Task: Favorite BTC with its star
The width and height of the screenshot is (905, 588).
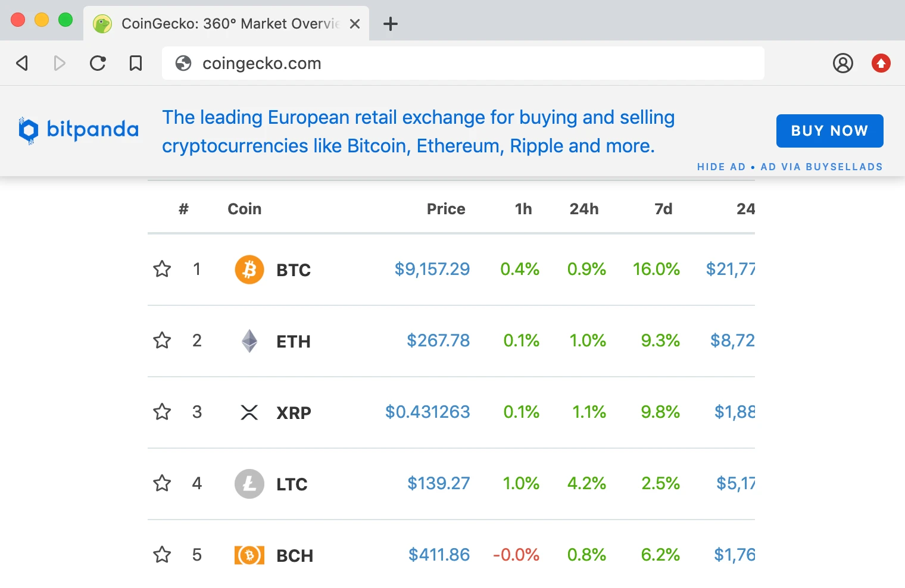Action: [162, 269]
